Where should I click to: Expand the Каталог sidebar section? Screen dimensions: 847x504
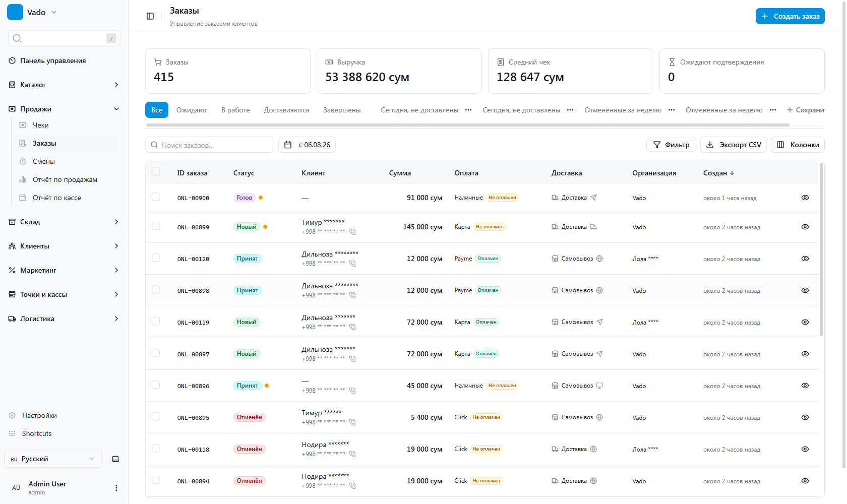(x=64, y=85)
